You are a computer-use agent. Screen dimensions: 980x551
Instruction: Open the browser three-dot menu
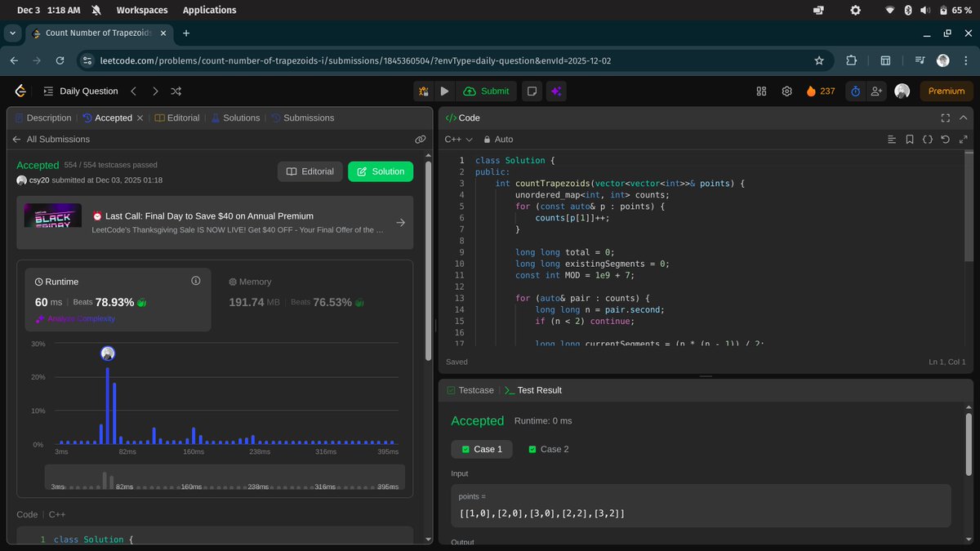pos(966,60)
